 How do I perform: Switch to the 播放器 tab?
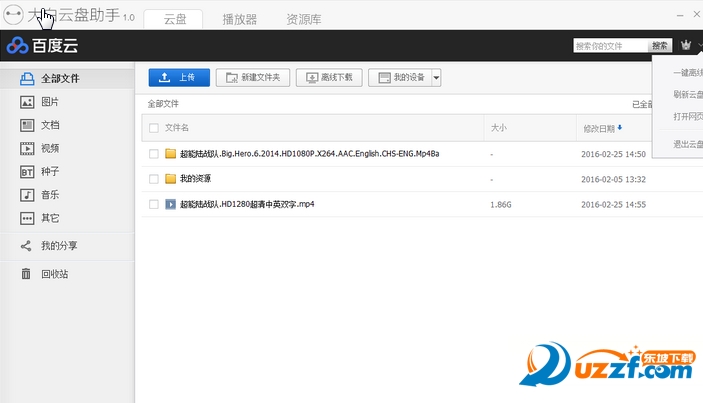[240, 19]
